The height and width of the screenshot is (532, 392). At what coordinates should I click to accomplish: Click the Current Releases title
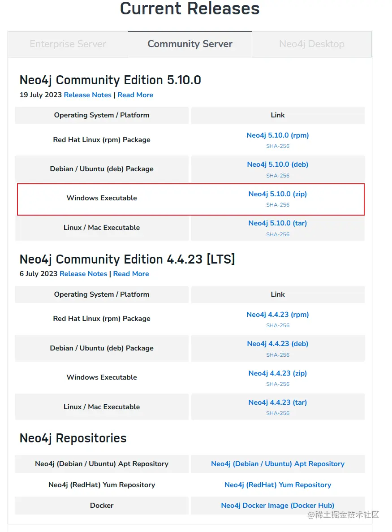[190, 9]
